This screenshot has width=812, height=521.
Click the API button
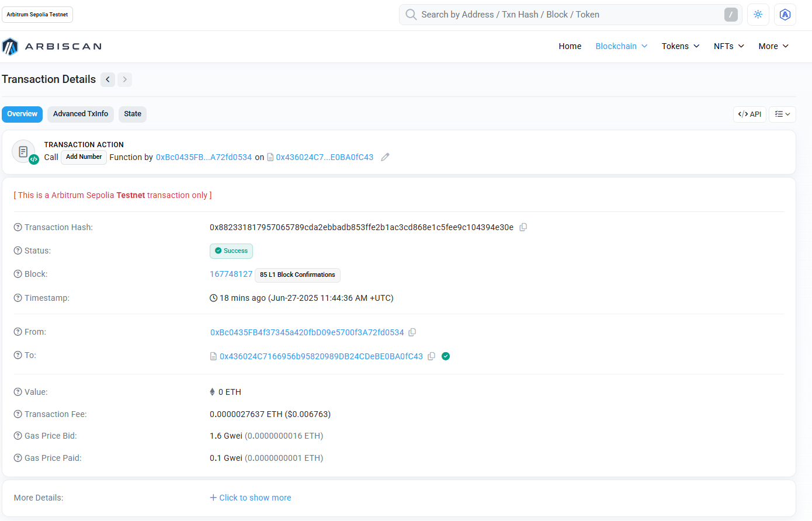pos(749,114)
